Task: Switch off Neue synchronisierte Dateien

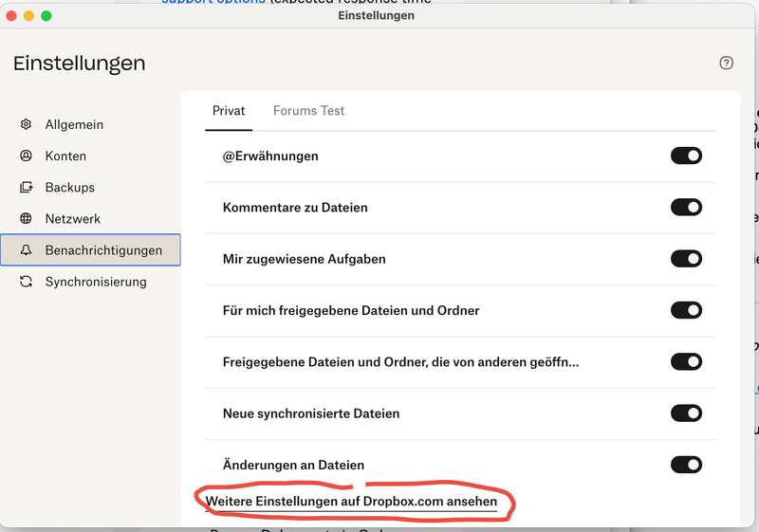Action: (x=686, y=413)
